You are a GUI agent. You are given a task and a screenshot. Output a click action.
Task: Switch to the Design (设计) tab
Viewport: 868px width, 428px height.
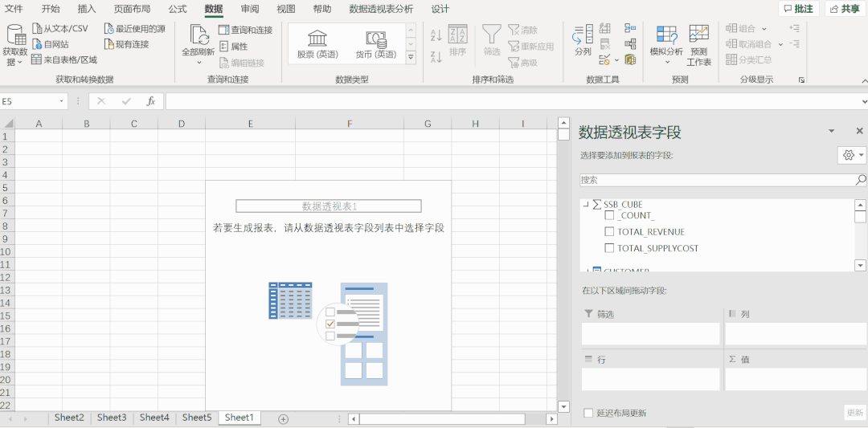[x=440, y=9]
